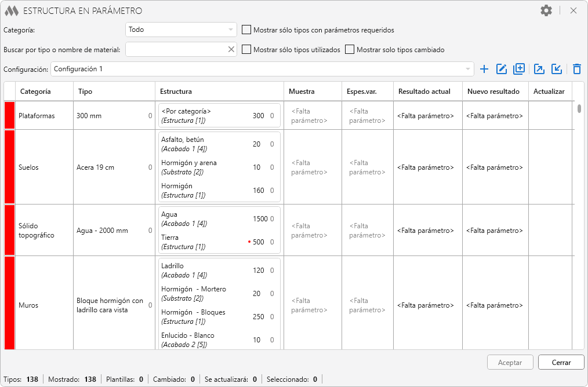Screen dimensions: 588x387
Task: Duplicate the current configuration
Action: click(519, 69)
